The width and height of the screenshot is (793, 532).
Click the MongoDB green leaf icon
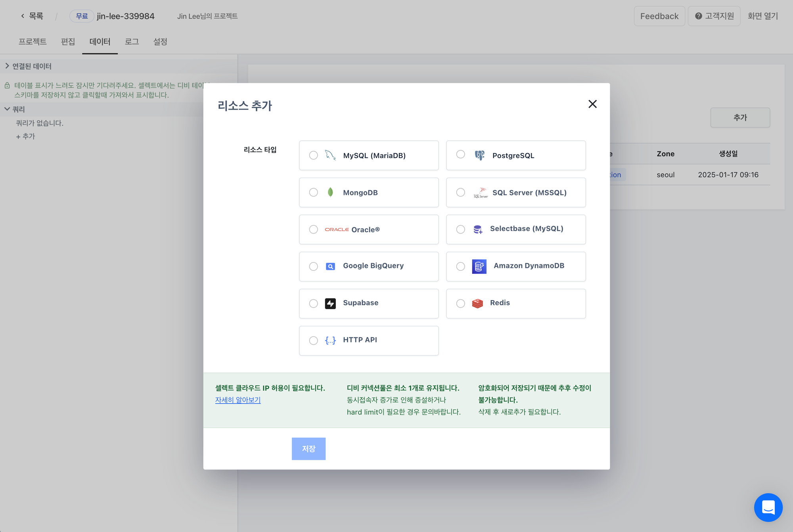pyautogui.click(x=330, y=192)
